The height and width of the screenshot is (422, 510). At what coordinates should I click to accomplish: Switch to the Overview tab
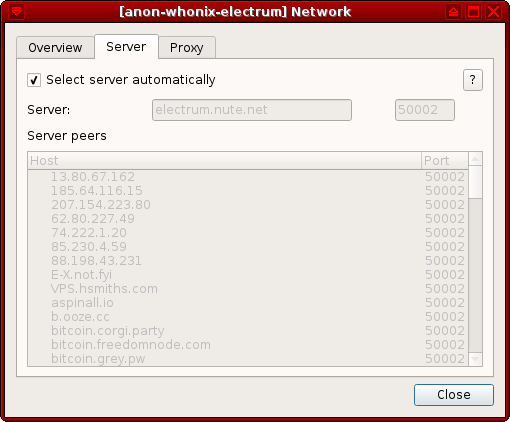tap(55, 48)
